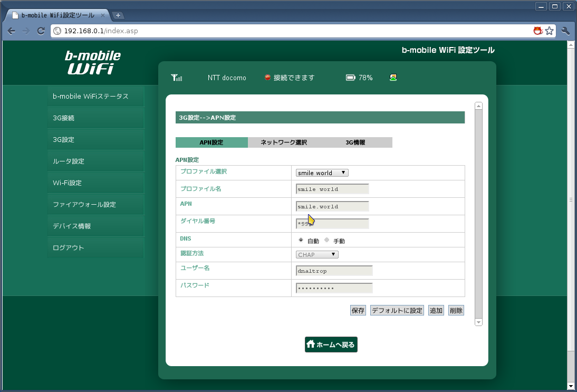
Task: Click the ホームへ戻る button
Action: coord(331,345)
